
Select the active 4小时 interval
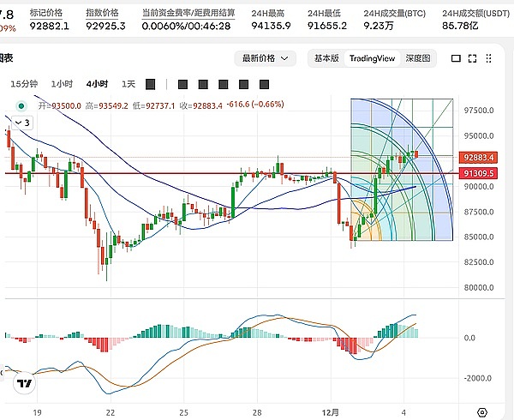pyautogui.click(x=97, y=84)
